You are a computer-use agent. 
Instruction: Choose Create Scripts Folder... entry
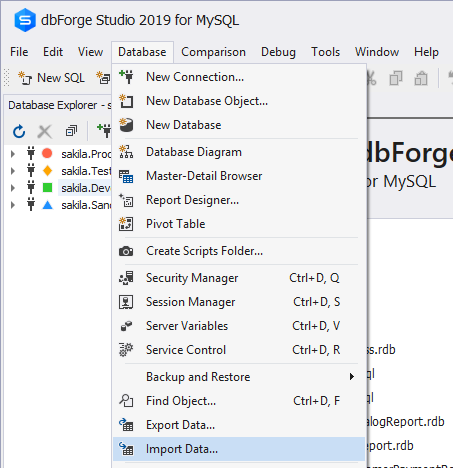pos(239,251)
